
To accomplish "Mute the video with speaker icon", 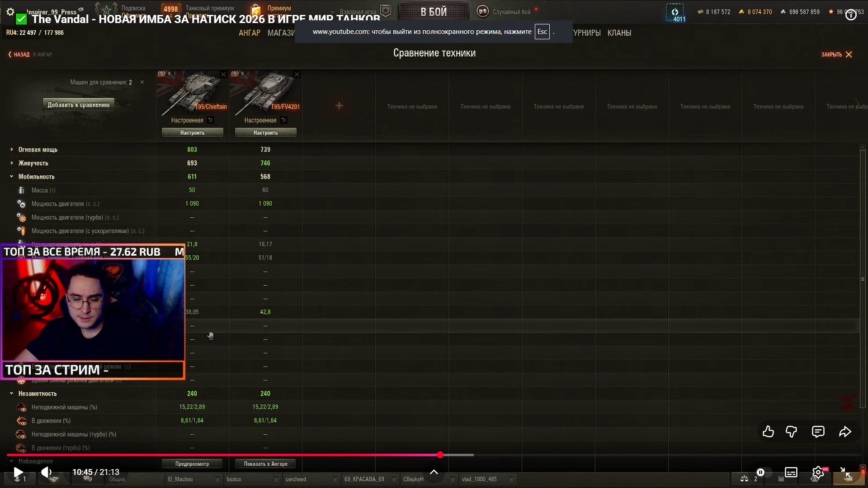I will click(x=47, y=473).
